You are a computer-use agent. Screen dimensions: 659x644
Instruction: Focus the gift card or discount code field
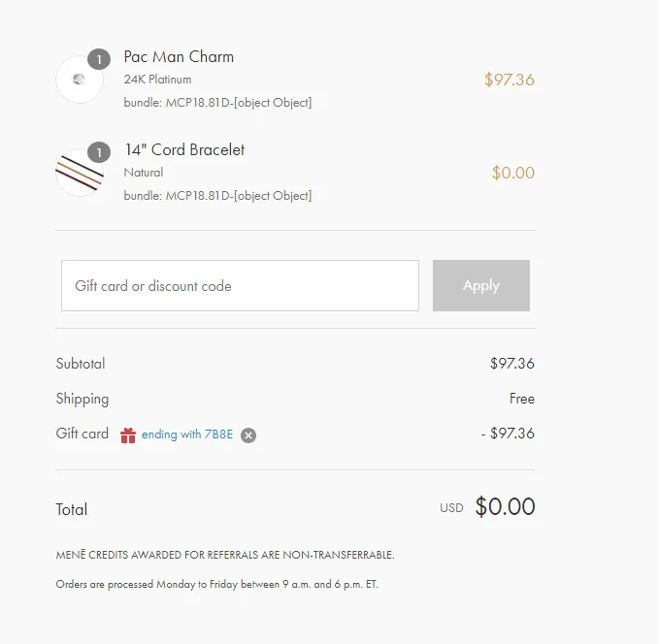[240, 286]
